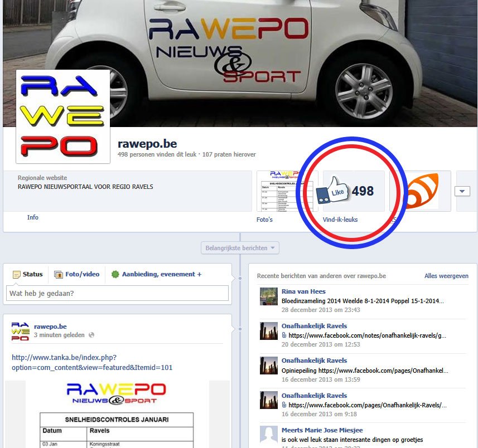Click the green Aanbieding badge icon

coord(115,274)
